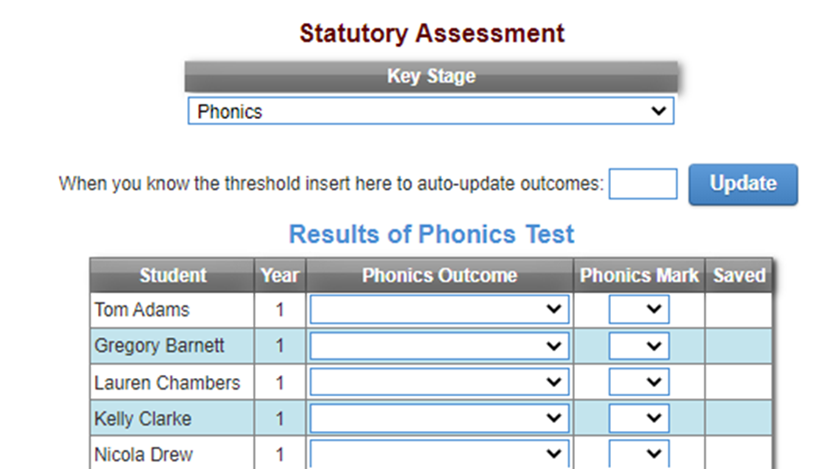831x469 pixels.
Task: Click the threshold input field
Action: [643, 184]
